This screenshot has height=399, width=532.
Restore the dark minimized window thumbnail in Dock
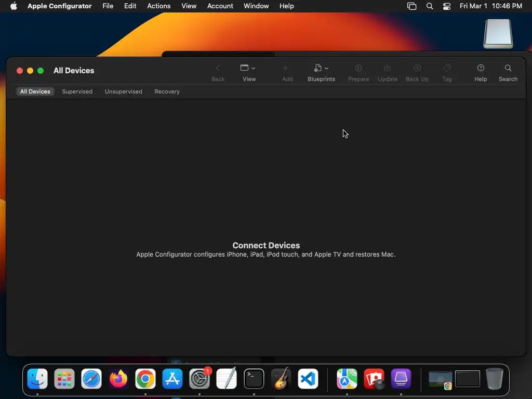pos(468,379)
